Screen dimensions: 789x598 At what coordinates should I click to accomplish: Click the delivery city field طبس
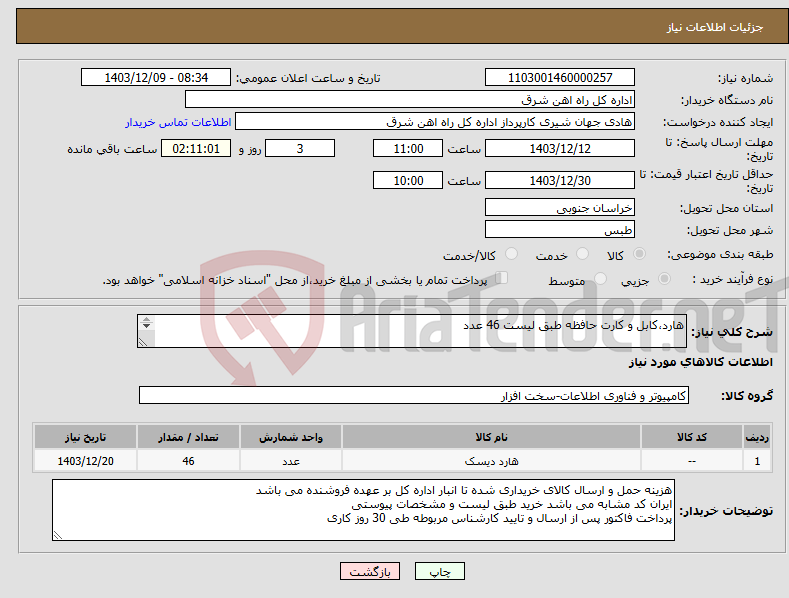pos(560,230)
